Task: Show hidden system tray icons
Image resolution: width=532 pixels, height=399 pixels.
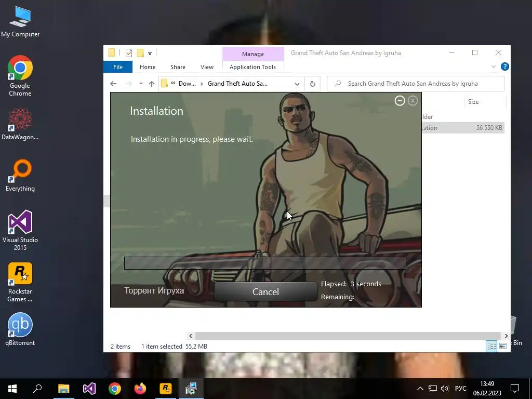Action: 420,389
